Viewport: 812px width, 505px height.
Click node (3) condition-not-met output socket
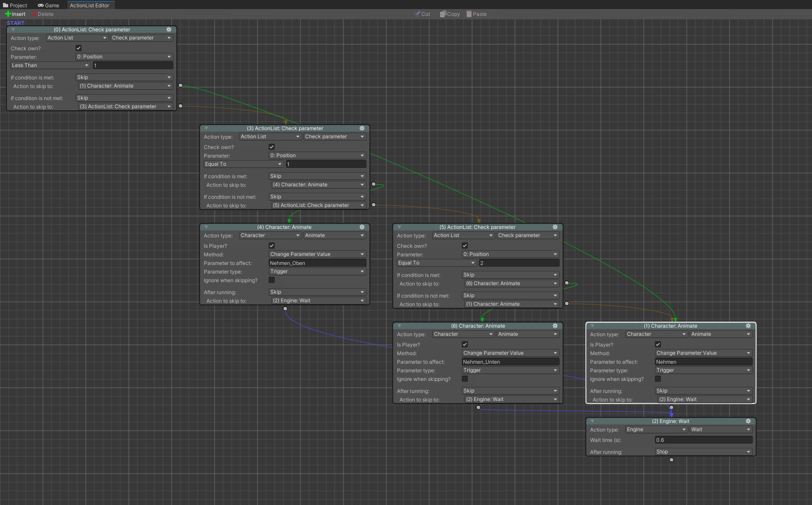[373, 205]
